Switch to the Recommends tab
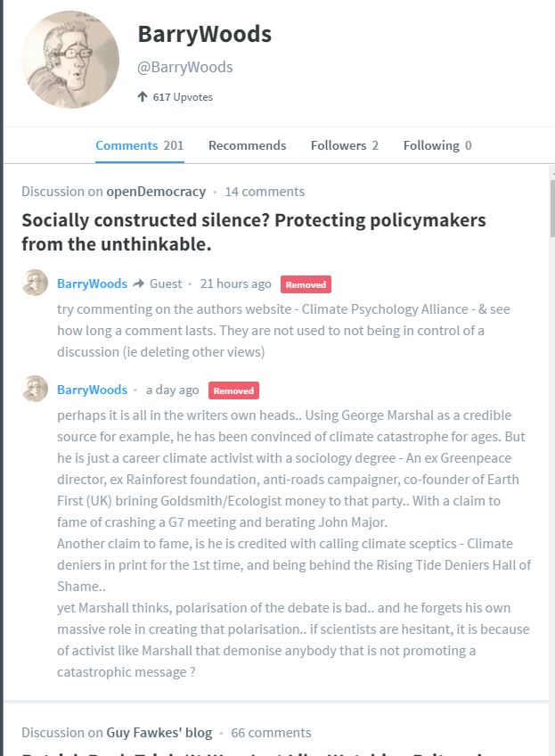 coord(247,145)
